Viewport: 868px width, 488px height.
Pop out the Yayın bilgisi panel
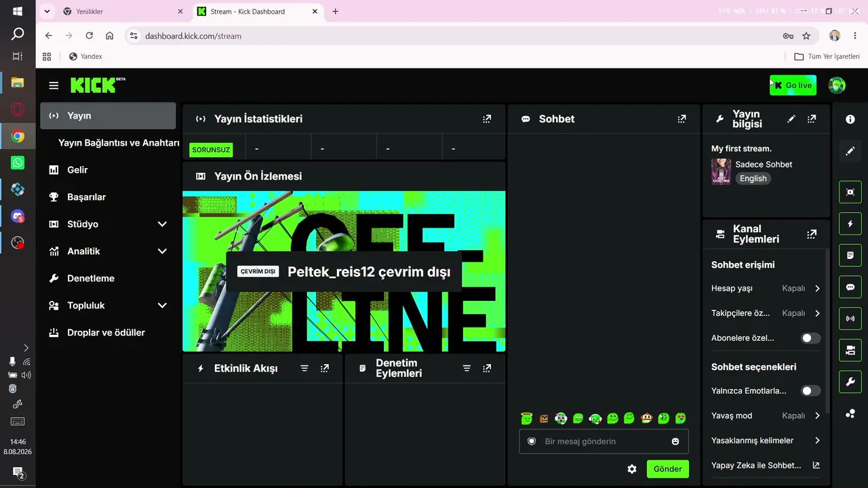point(812,119)
